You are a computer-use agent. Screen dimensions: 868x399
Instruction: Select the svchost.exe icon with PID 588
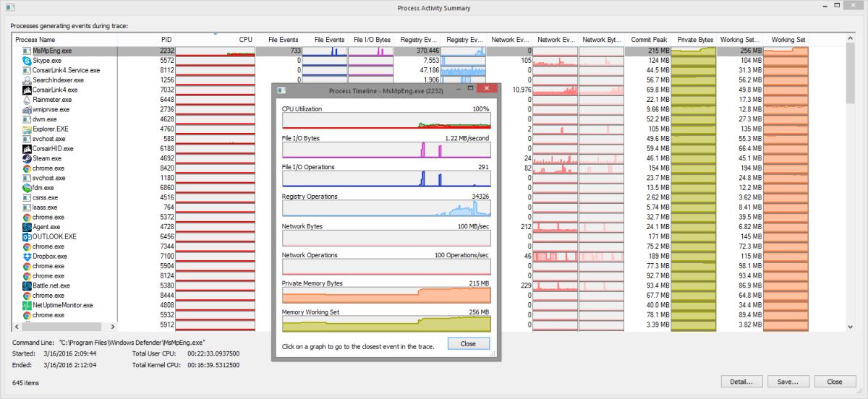(x=26, y=139)
